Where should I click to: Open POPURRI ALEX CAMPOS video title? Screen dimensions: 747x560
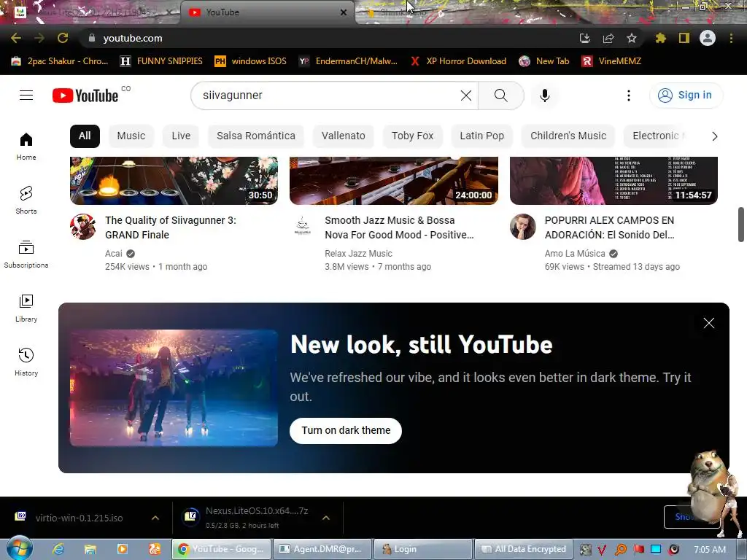[x=609, y=227]
